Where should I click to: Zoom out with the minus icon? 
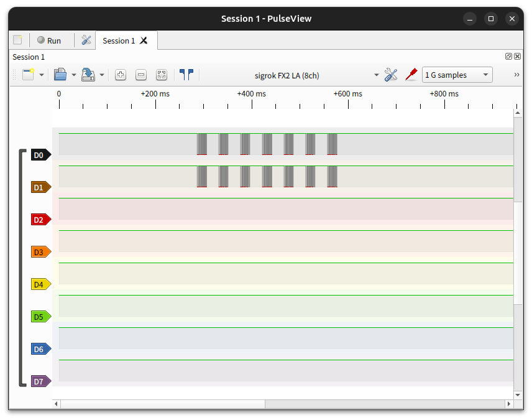141,75
